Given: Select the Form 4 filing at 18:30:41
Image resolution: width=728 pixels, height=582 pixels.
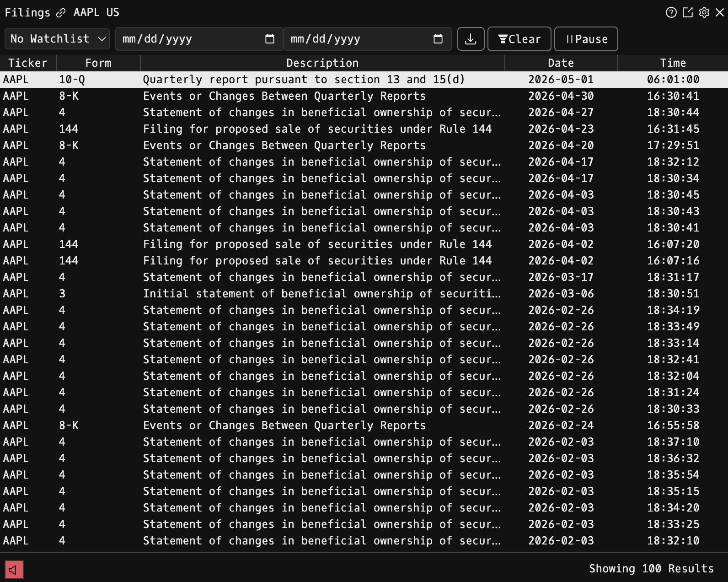Looking at the screenshot, I should (x=364, y=228).
